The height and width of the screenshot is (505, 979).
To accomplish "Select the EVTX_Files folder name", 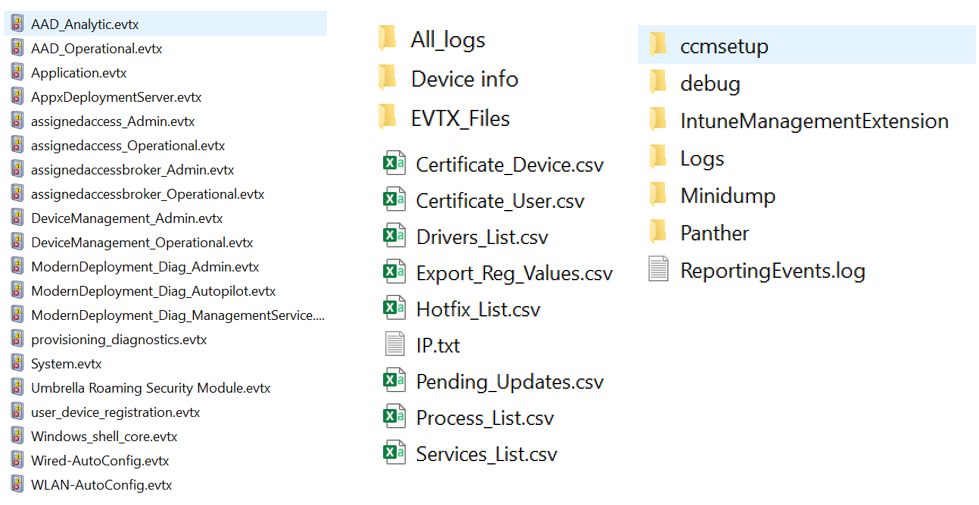I will pyautogui.click(x=461, y=119).
